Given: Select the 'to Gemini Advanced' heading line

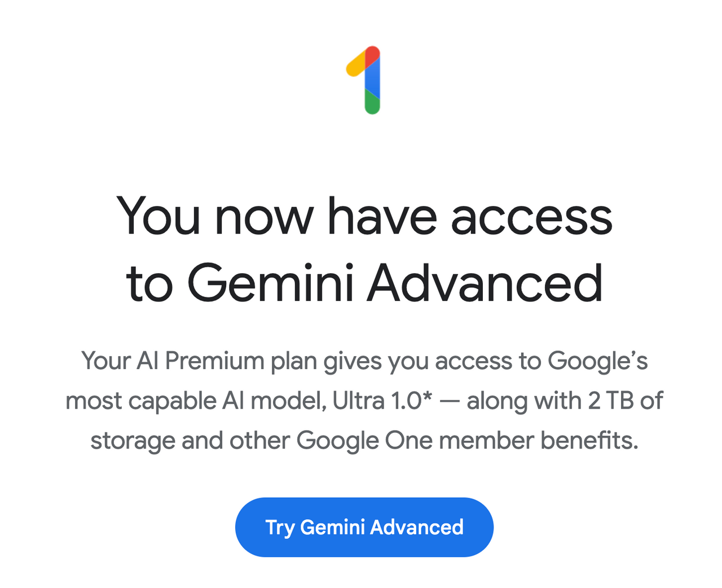Looking at the screenshot, I should [364, 282].
